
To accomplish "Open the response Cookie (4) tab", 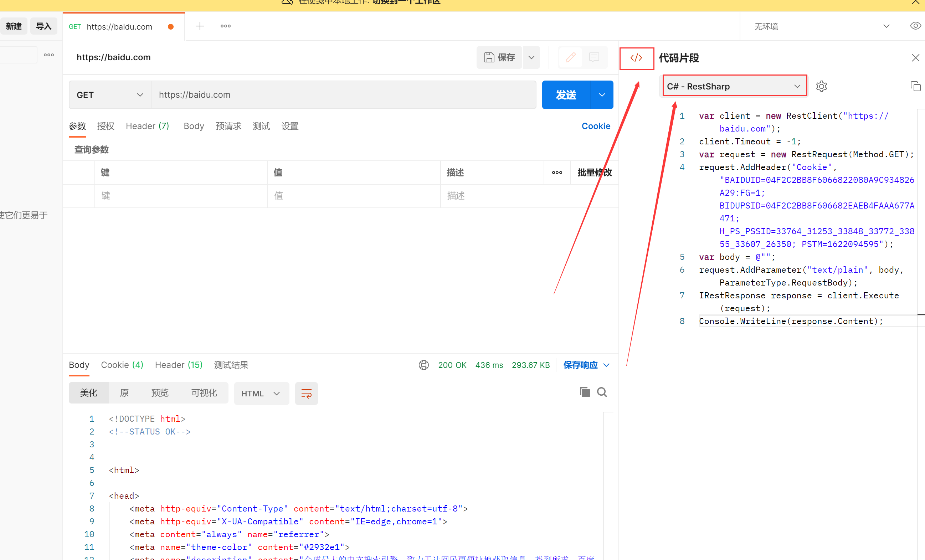I will point(122,365).
